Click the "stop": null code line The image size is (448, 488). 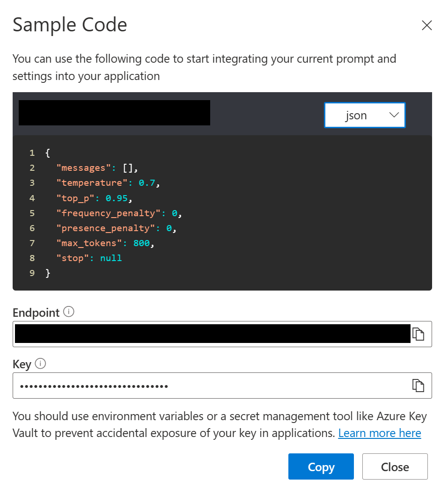click(x=89, y=258)
